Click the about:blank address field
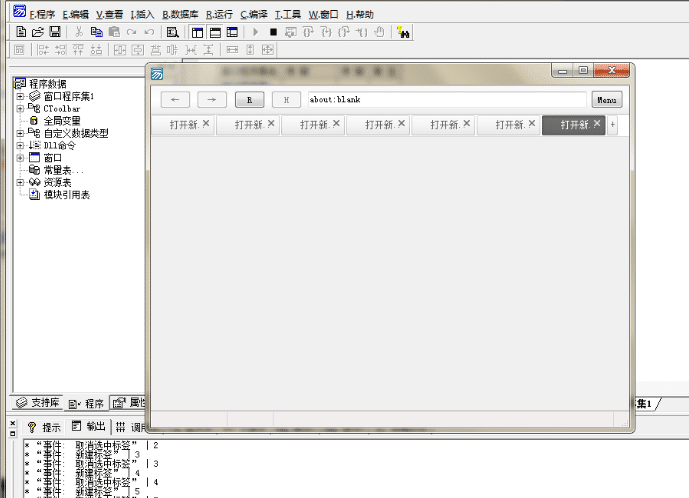 tap(446, 99)
